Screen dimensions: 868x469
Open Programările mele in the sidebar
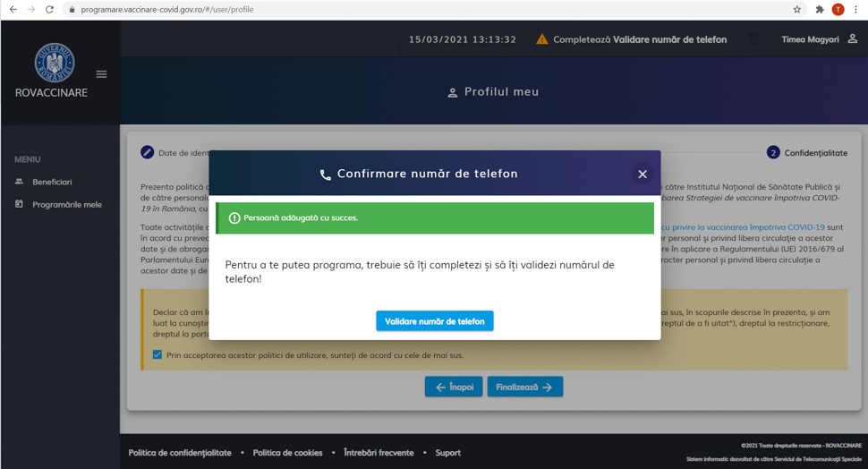coord(66,204)
